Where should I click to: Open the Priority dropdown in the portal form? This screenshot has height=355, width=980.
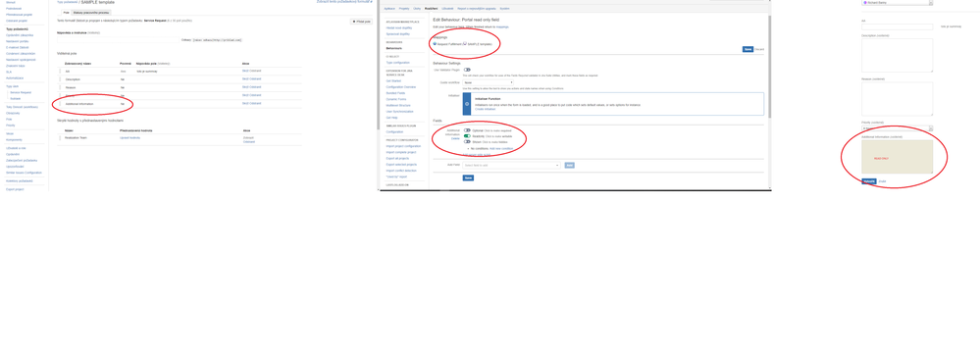point(897,128)
